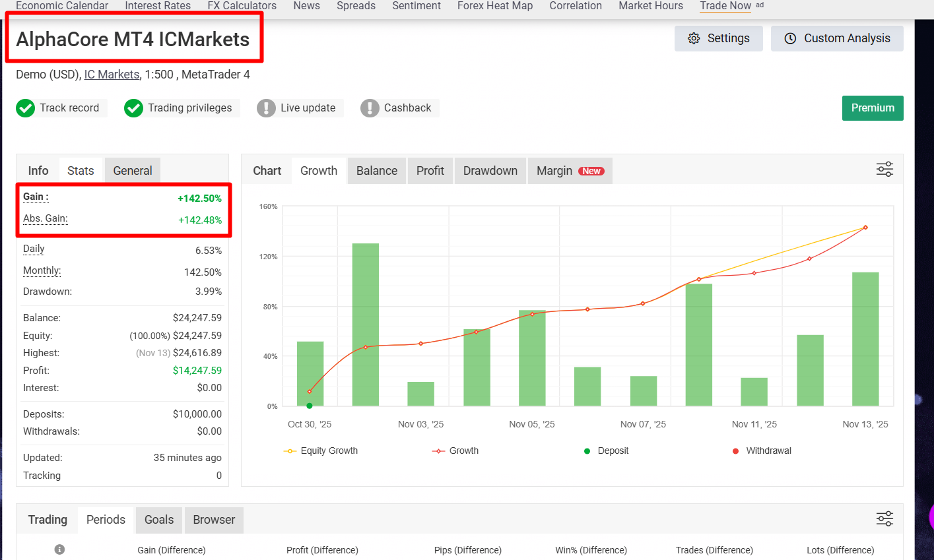Screen dimensions: 934x560
Task: Toggle Equity Growth legend series
Action: 321,451
